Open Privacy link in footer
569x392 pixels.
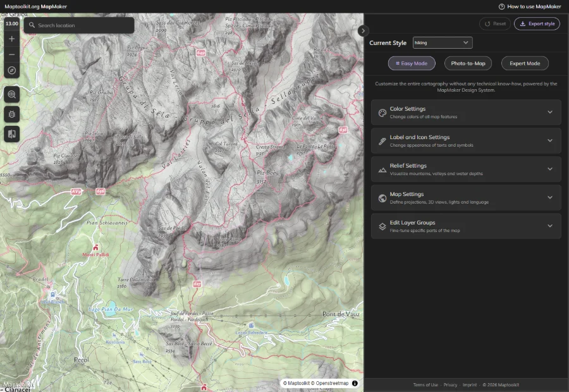[450, 385]
